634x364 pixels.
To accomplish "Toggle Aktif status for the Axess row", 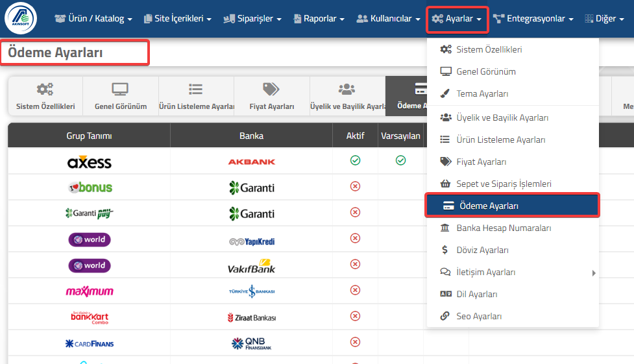I will pyautogui.click(x=355, y=160).
